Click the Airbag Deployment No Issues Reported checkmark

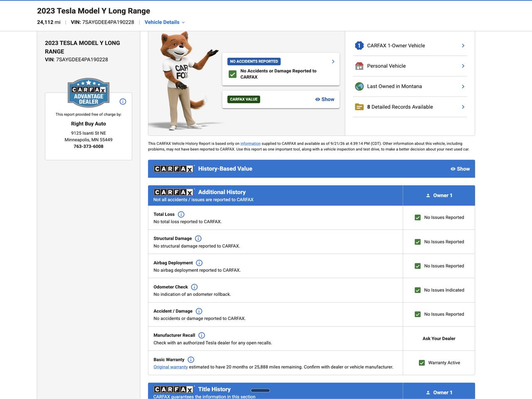click(418, 266)
